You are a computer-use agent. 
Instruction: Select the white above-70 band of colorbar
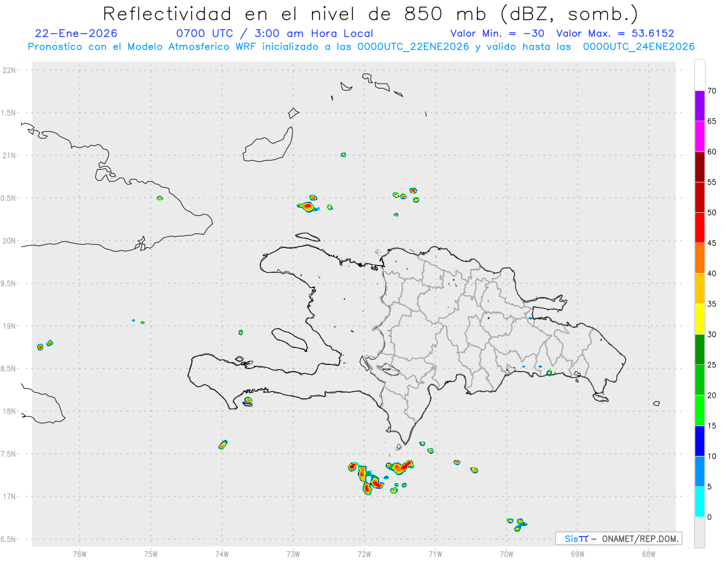pos(699,75)
